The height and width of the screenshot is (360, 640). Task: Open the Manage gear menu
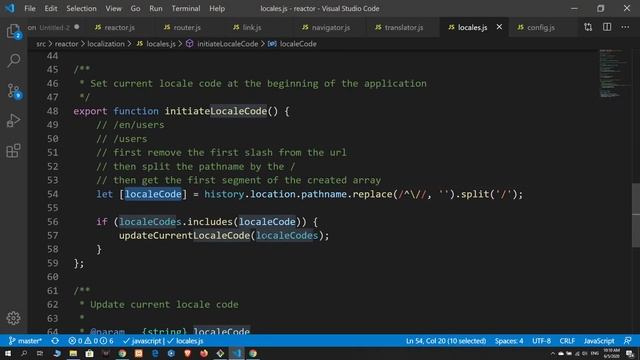pyautogui.click(x=13, y=318)
